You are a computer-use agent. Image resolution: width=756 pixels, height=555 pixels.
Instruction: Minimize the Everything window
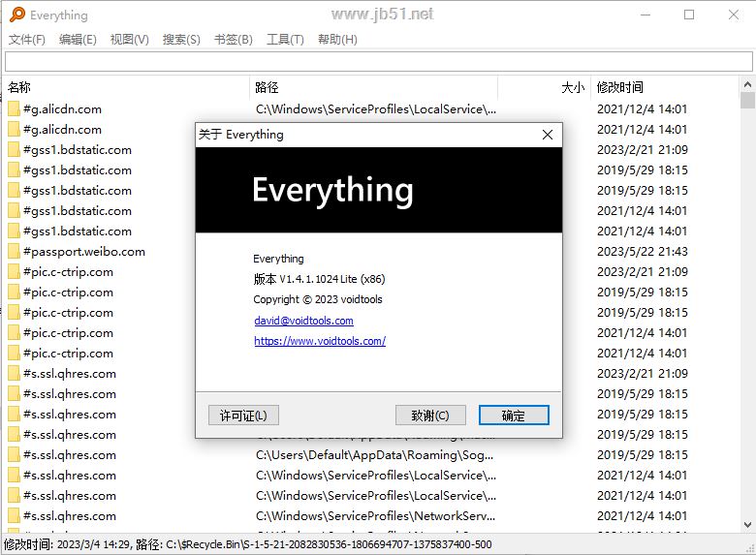click(646, 15)
